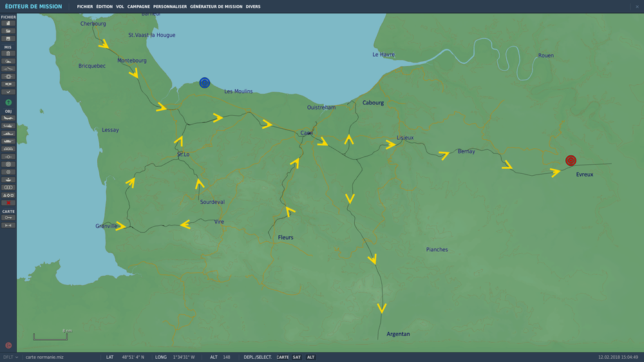The height and width of the screenshot is (362, 644).
Task: Select the helicopter group icon under OBJ
Action: tap(8, 126)
